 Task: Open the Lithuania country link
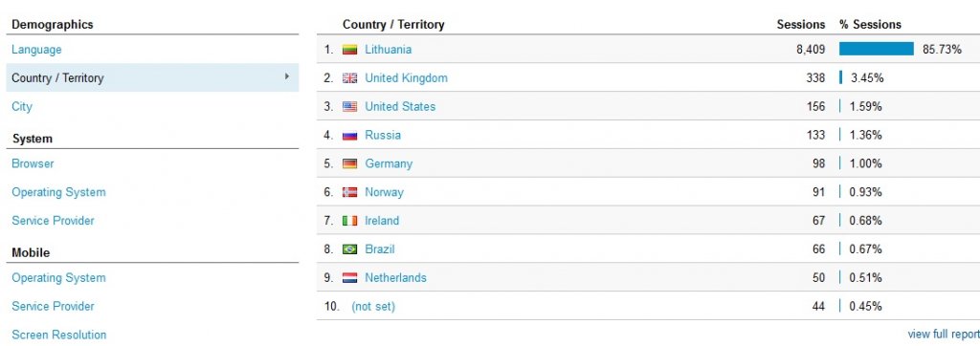click(x=389, y=50)
